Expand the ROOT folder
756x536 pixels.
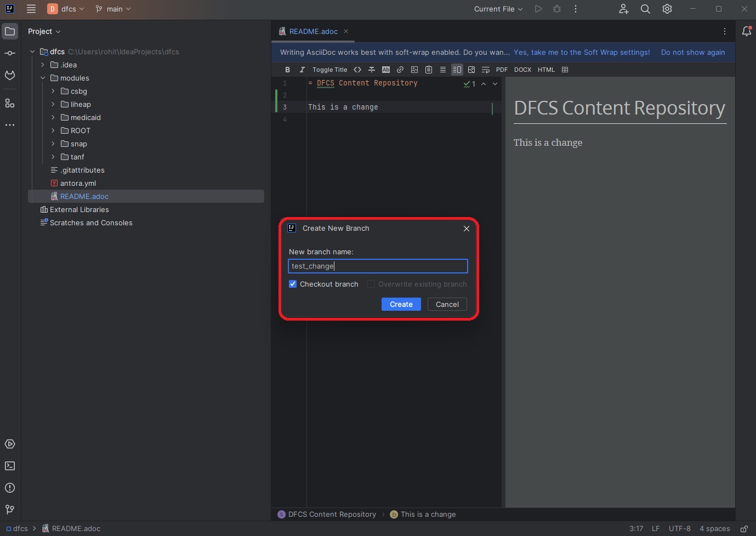click(53, 130)
